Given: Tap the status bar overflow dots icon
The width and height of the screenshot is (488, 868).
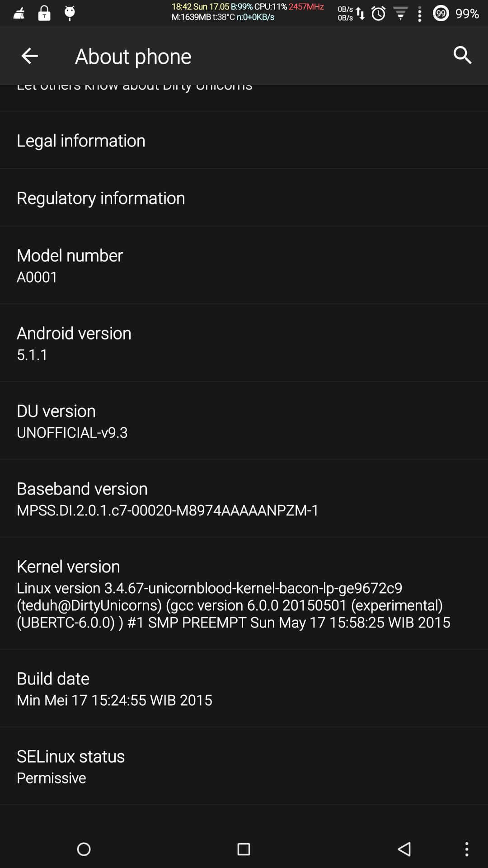Looking at the screenshot, I should (420, 14).
